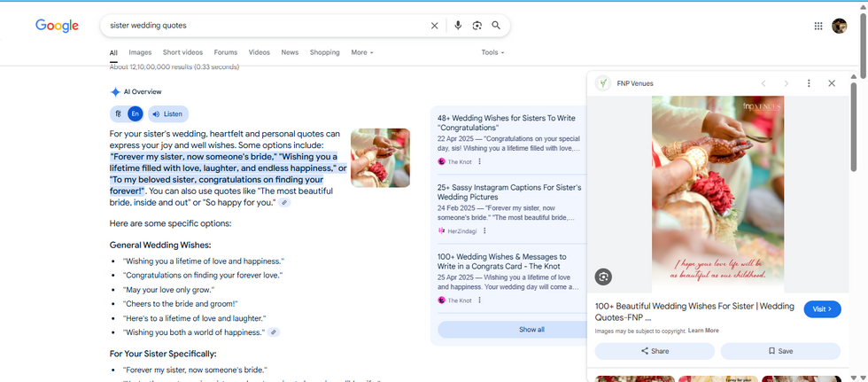Image resolution: width=868 pixels, height=382 pixels.
Task: Click the Lens icon on preview image
Action: point(603,277)
